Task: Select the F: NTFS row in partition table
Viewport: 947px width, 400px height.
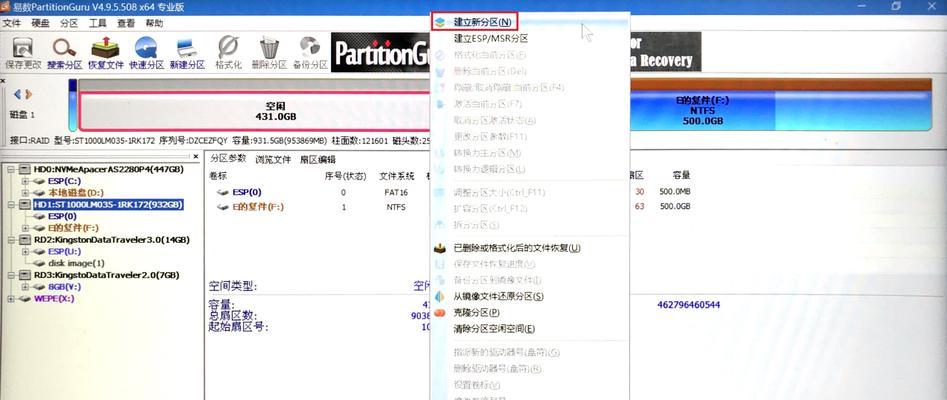Action: 451,207
